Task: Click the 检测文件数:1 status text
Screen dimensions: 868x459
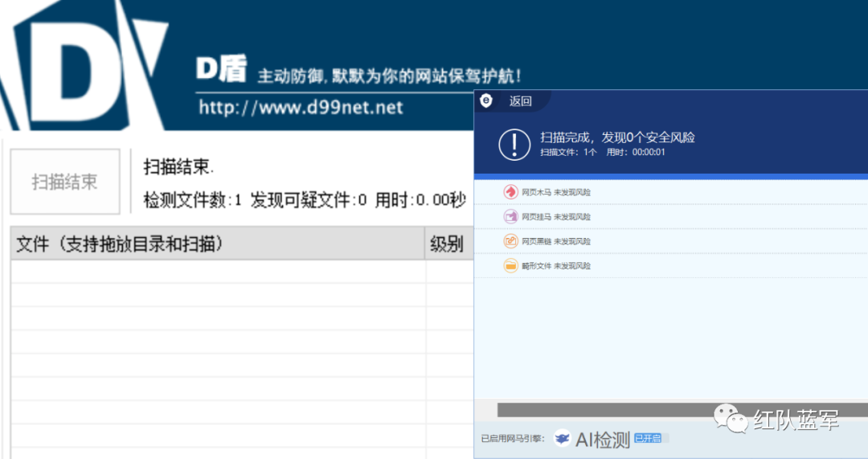Action: [x=193, y=199]
